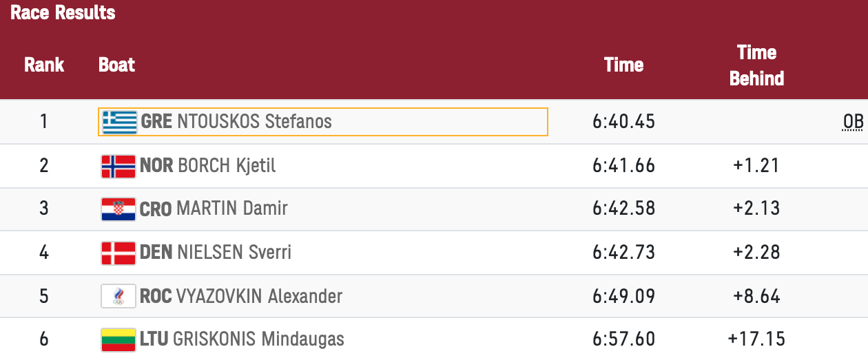
Task: Select the Boat column header
Action: pyautogui.click(x=117, y=65)
